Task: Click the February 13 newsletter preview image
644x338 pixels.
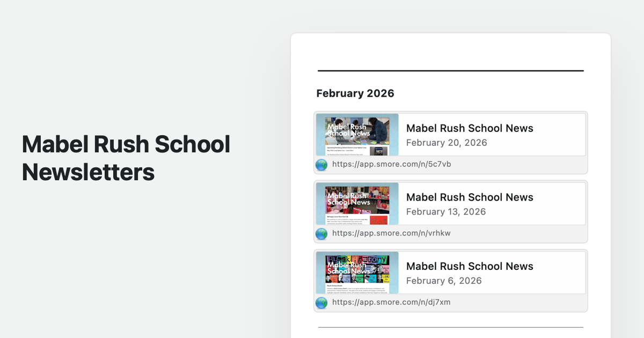Action: click(357, 203)
